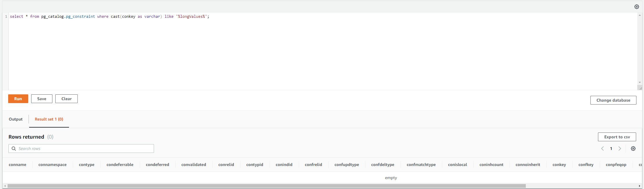
Task: Click the contype column header
Action: 86,165
